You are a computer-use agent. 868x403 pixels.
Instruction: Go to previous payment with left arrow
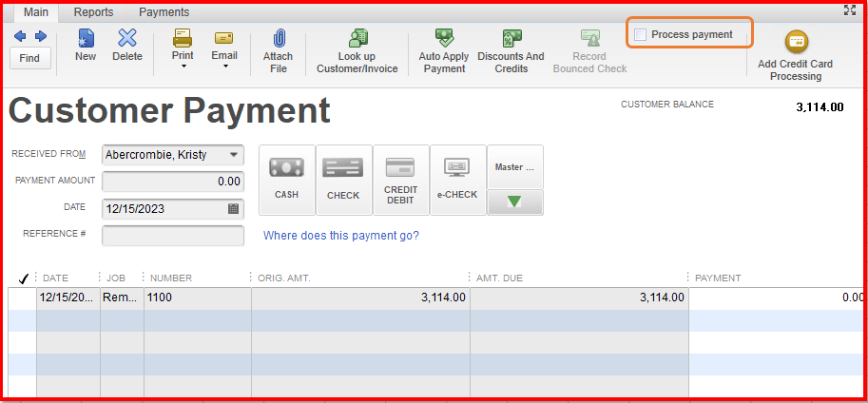[x=20, y=36]
